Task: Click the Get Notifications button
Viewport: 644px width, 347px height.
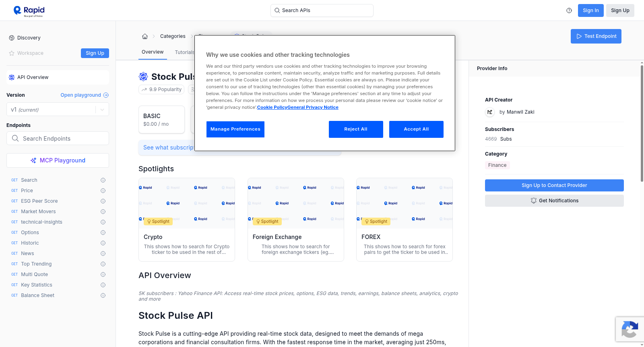Action: [554, 201]
